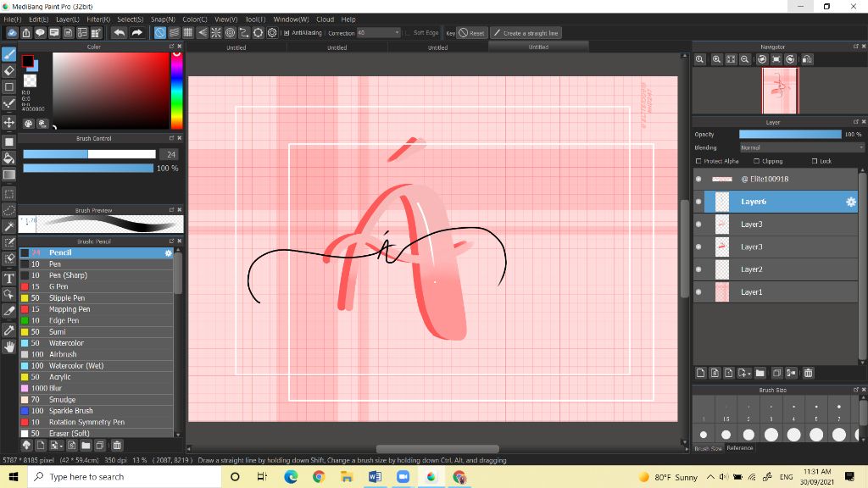Screen dimensions: 868x488
Task: Toggle the layer Lock checkbox
Action: click(x=815, y=161)
